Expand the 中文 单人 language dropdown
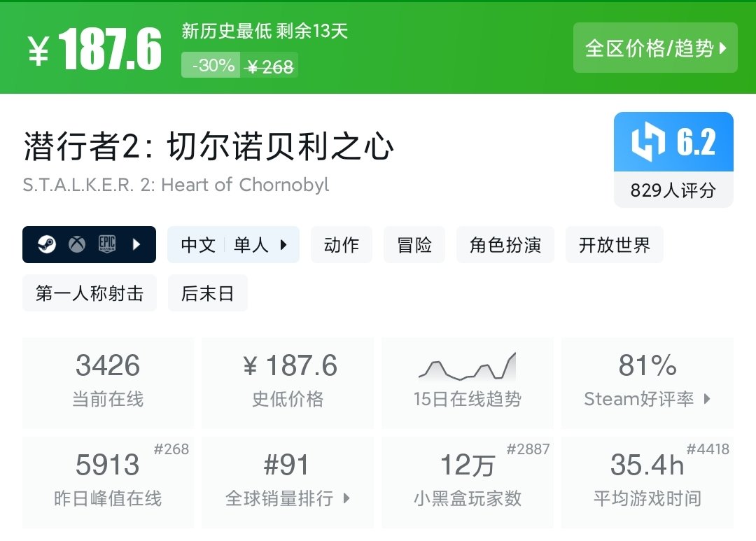 (233, 244)
